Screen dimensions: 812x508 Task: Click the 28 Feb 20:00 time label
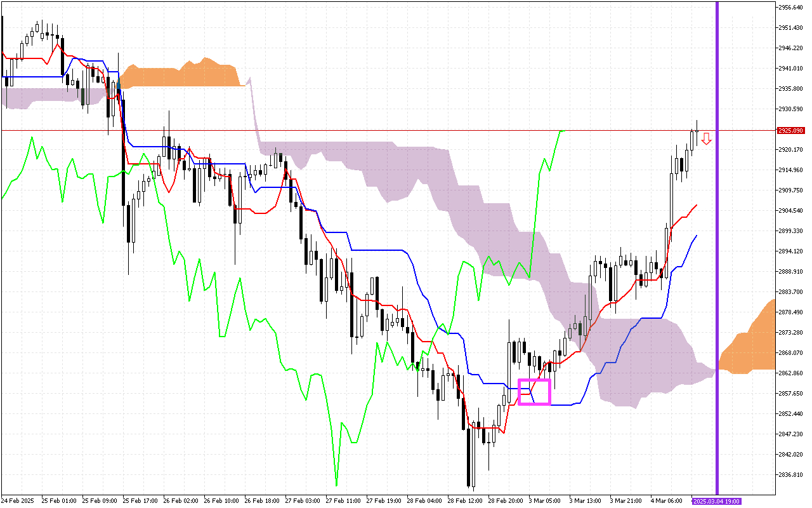click(x=504, y=501)
